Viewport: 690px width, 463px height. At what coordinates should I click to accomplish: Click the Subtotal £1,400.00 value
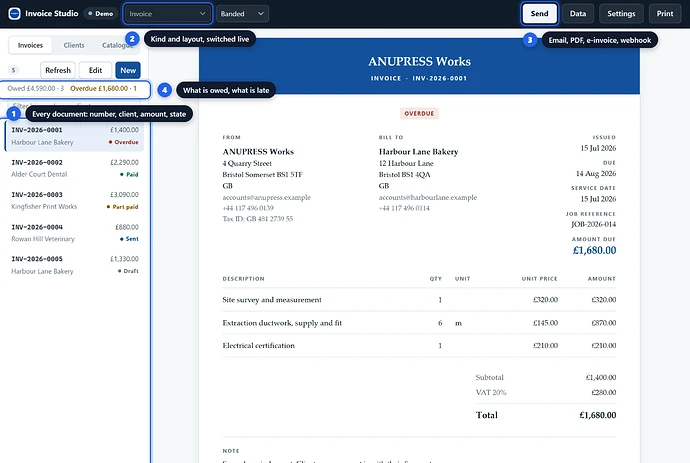pos(601,378)
